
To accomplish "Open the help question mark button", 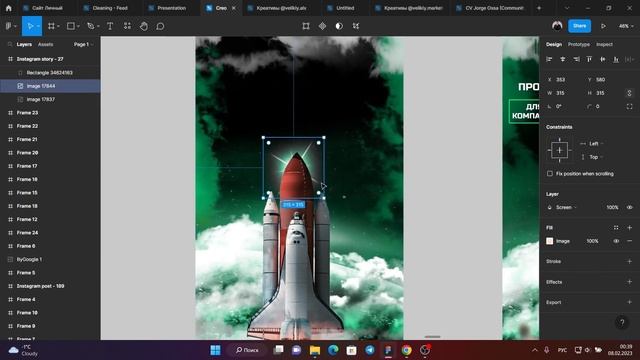I will 622,322.
